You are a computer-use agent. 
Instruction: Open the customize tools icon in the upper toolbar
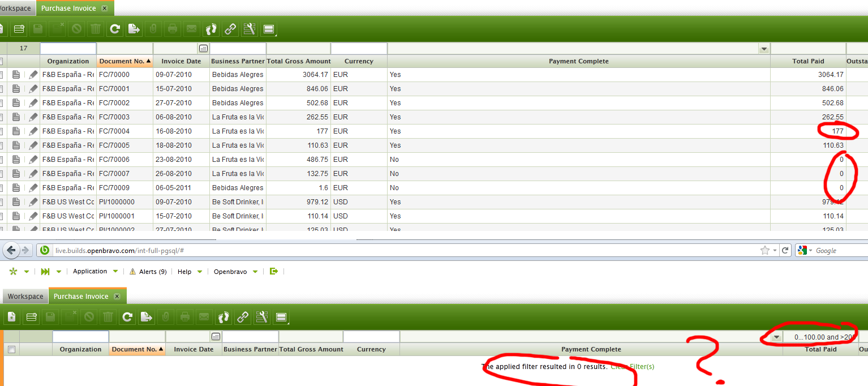point(250,28)
